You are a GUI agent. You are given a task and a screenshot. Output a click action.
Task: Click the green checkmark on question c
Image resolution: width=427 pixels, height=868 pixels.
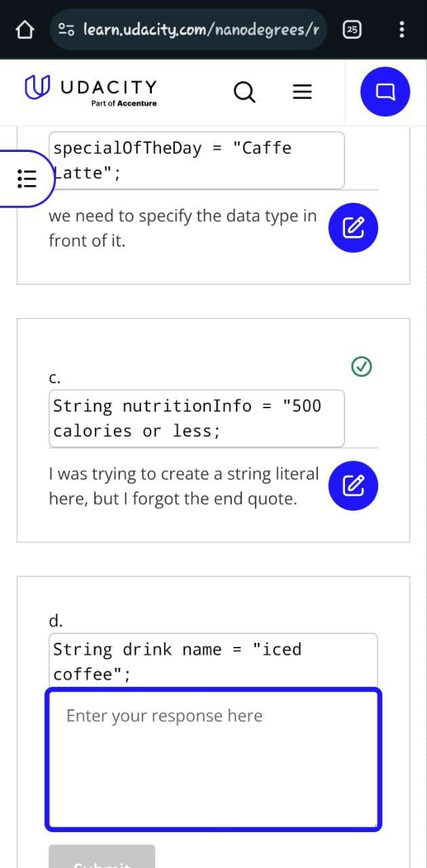pyautogui.click(x=363, y=366)
